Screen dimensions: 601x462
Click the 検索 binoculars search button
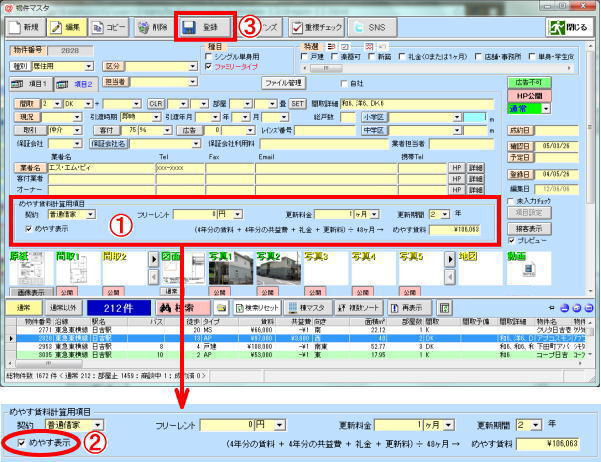[x=183, y=307]
